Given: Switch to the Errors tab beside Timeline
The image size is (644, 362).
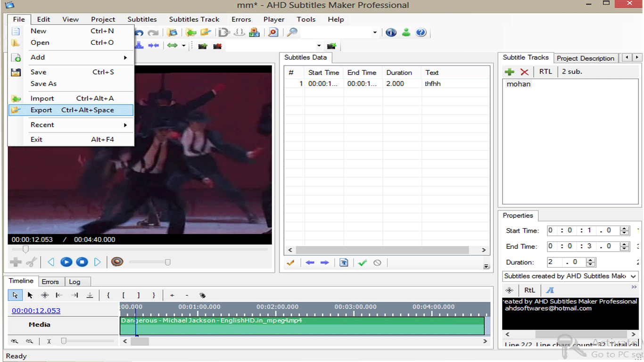Looking at the screenshot, I should 50,282.
